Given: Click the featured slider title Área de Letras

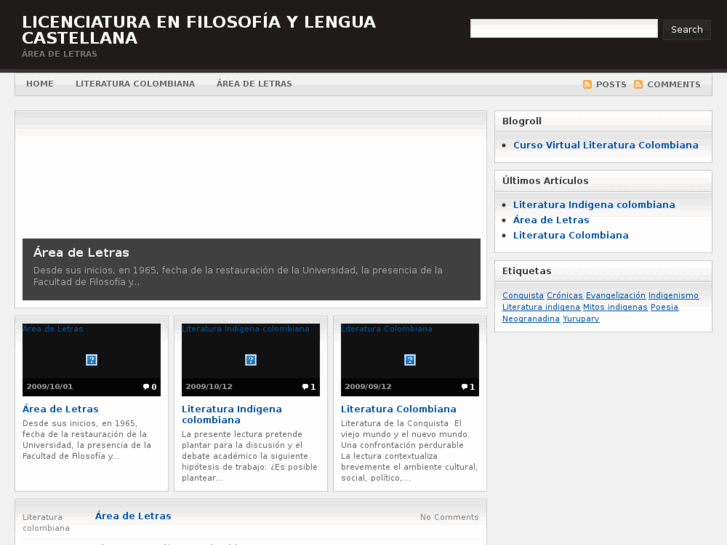Looking at the screenshot, I should pyautogui.click(x=81, y=252).
